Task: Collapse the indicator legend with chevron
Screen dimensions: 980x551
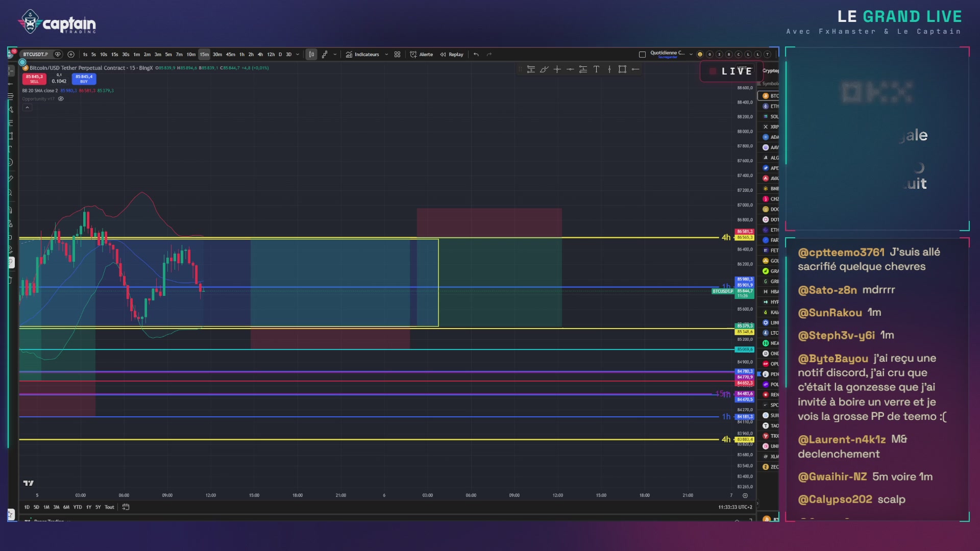Action: 27,108
